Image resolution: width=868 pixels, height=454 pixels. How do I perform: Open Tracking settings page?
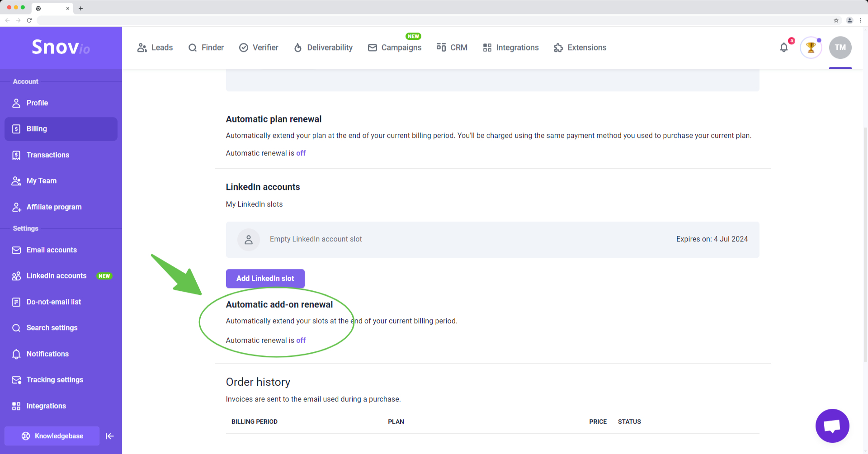tap(61, 380)
